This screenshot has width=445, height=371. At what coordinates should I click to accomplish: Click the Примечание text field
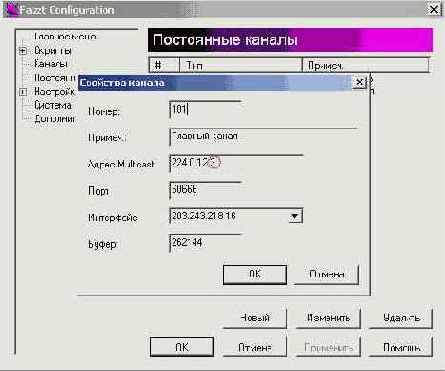(x=263, y=137)
